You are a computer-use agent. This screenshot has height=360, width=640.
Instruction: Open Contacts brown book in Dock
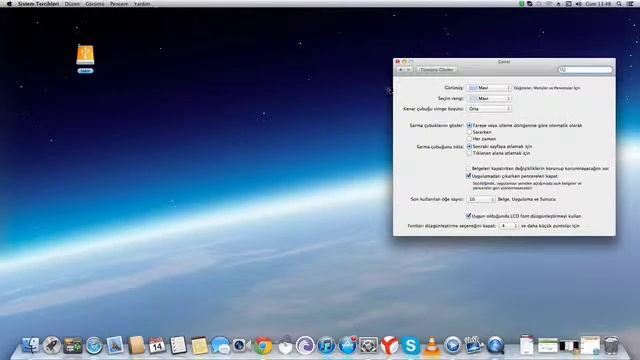tap(136, 345)
